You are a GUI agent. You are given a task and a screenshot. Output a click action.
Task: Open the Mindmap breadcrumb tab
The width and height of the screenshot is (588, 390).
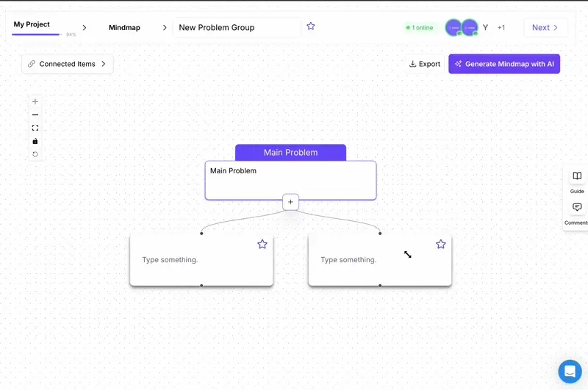[x=124, y=28]
